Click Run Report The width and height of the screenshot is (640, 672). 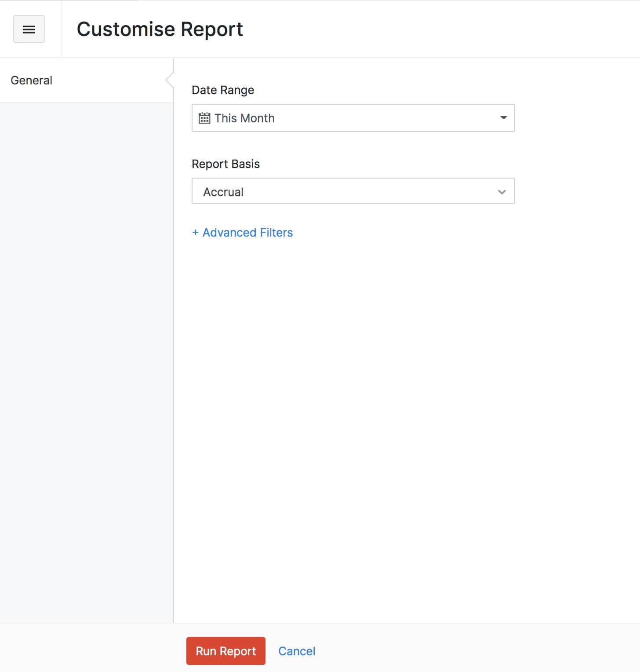[225, 651]
